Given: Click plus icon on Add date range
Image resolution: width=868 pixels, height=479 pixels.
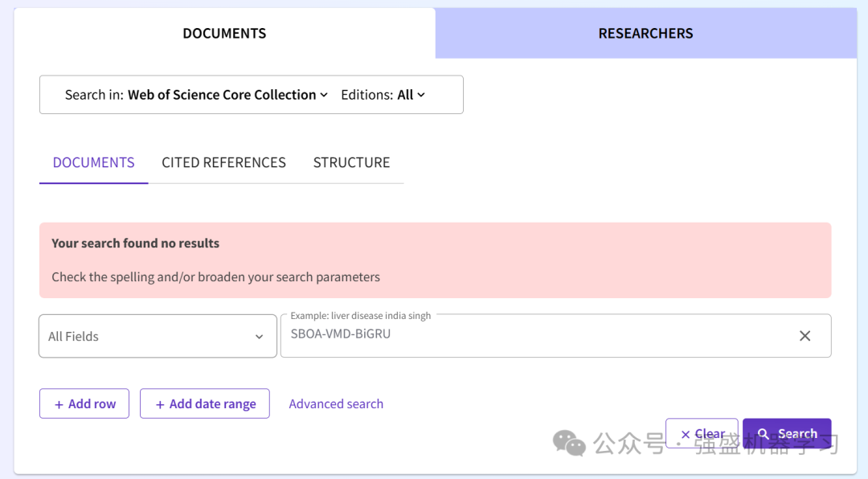Looking at the screenshot, I should point(160,404).
